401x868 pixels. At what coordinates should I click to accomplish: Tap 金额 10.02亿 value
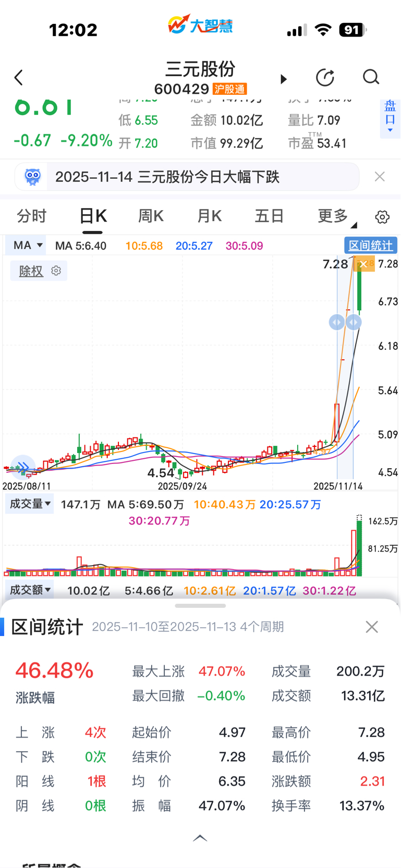coord(226,120)
